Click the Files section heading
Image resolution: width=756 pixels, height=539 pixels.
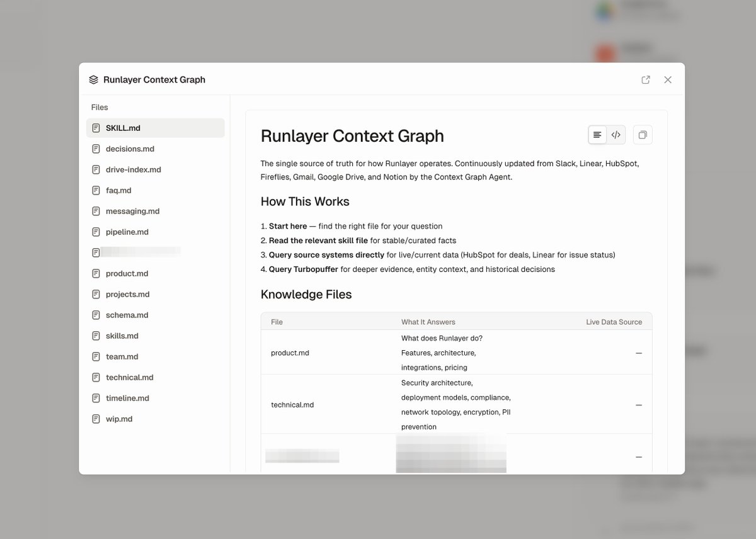pyautogui.click(x=100, y=107)
